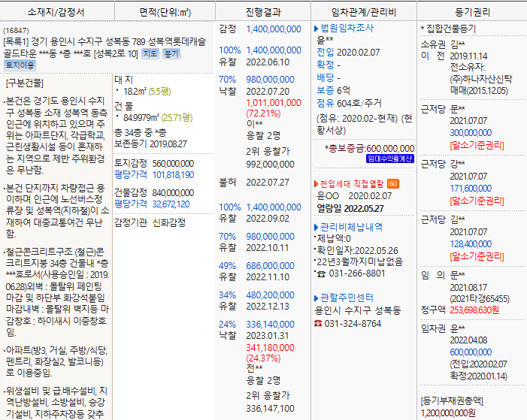Screen dimensions: 527x420
Task: Select the 소재지/감정서 column header
Action: (56, 11)
